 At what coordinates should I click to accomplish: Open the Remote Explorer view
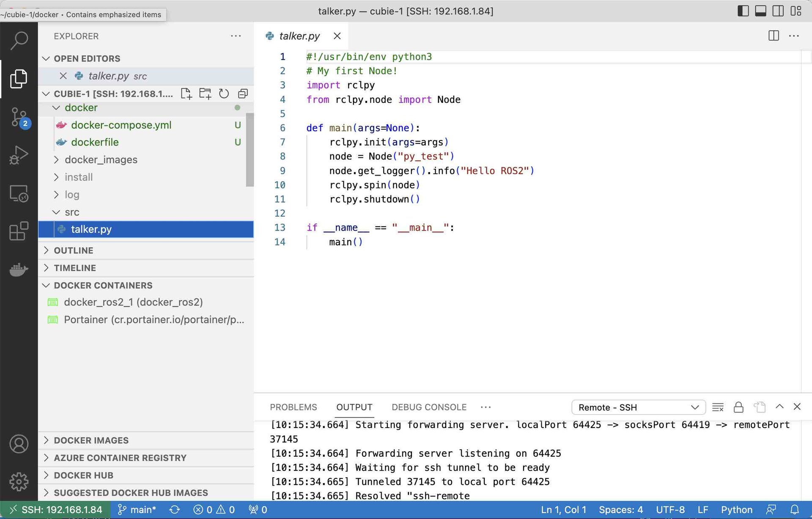click(x=19, y=194)
